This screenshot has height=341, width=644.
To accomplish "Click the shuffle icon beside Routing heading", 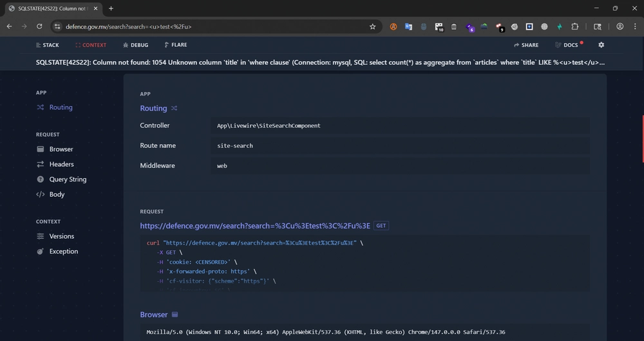I will point(174,108).
